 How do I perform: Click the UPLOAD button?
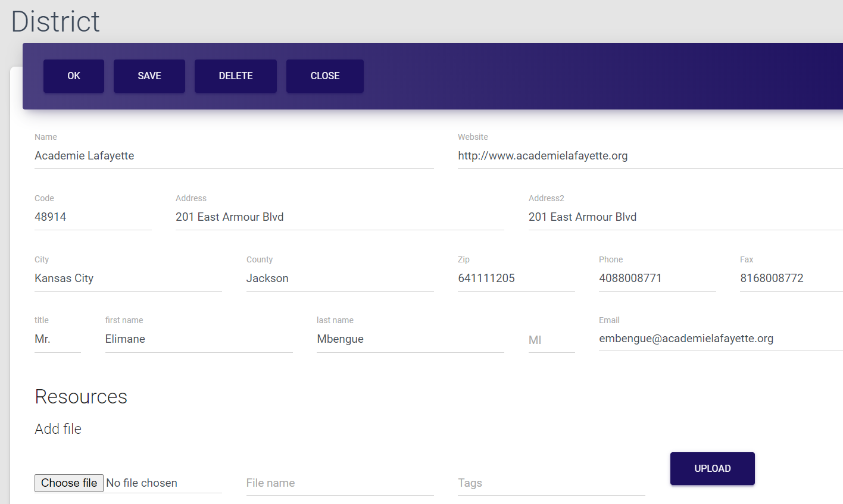click(712, 468)
